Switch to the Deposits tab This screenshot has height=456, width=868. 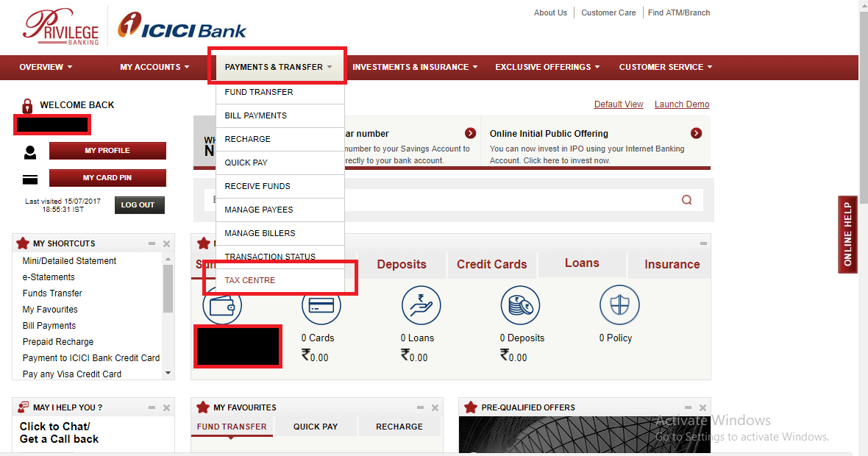[x=402, y=265]
